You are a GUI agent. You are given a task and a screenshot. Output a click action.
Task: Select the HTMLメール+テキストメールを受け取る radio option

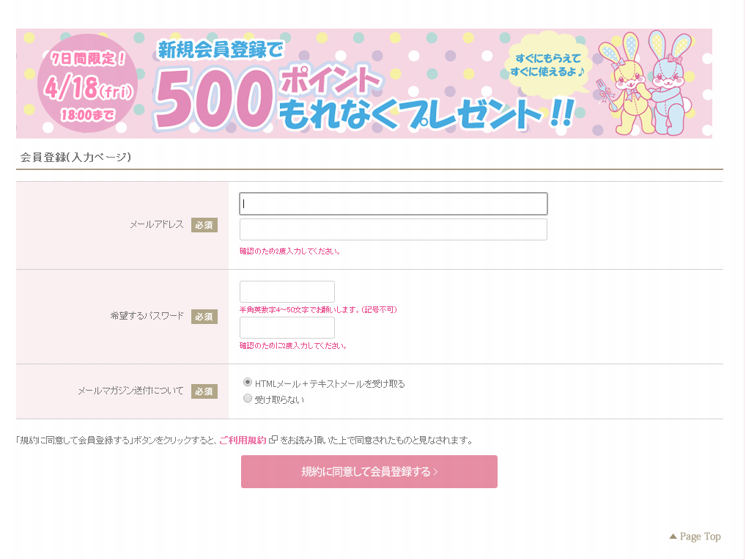[248, 383]
